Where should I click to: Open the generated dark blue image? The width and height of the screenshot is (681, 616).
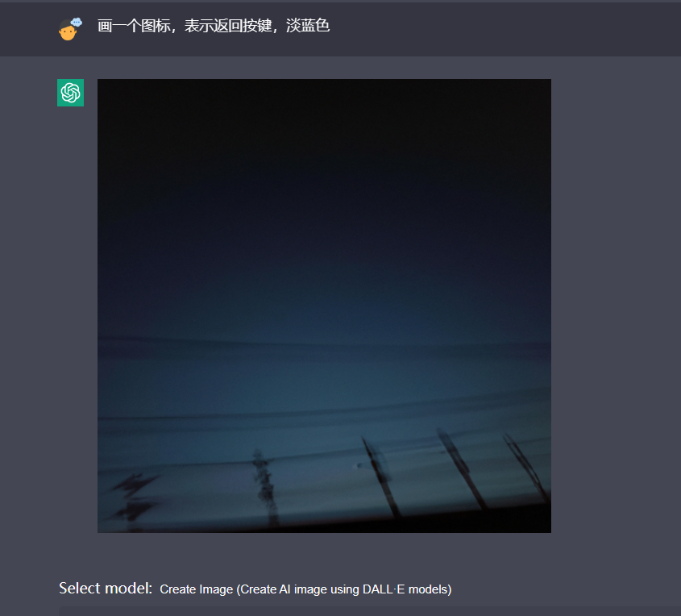click(x=324, y=306)
